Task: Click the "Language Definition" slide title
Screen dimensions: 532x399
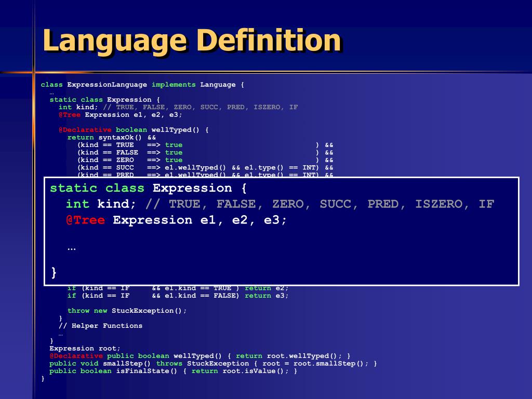Action: [192, 42]
